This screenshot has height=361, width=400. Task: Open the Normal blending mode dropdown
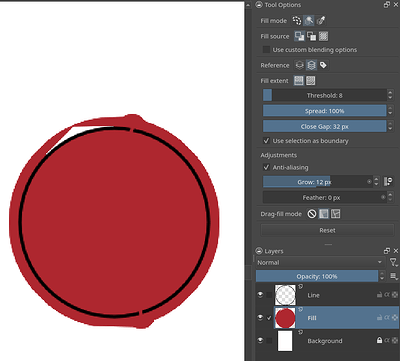(320, 262)
